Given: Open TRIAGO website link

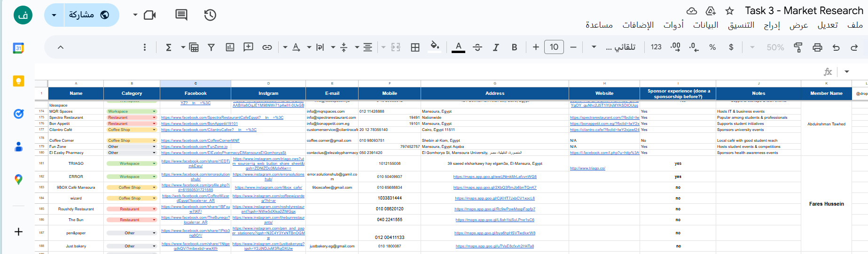Looking at the screenshot, I should point(587,168).
